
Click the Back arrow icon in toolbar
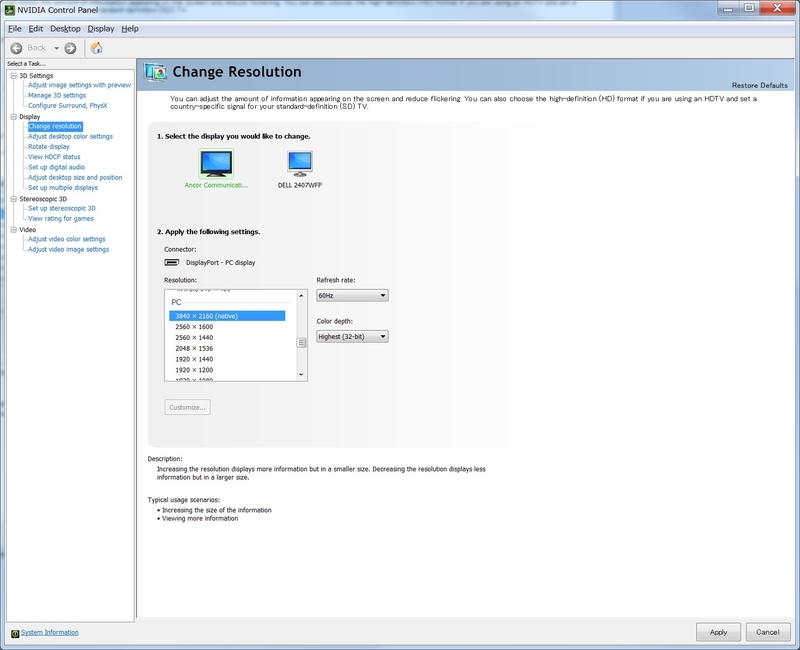pyautogui.click(x=16, y=48)
